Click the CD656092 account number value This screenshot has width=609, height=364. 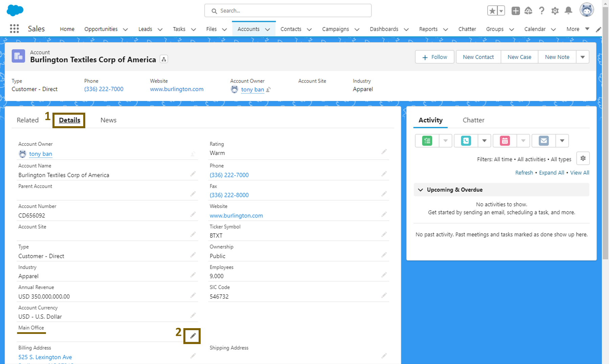(x=31, y=215)
